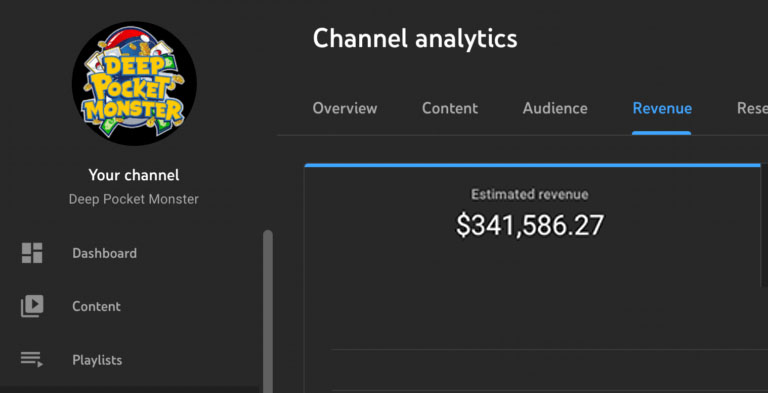
Task: Open the Deep Pocket Monster channel avatar
Action: pyautogui.click(x=134, y=83)
